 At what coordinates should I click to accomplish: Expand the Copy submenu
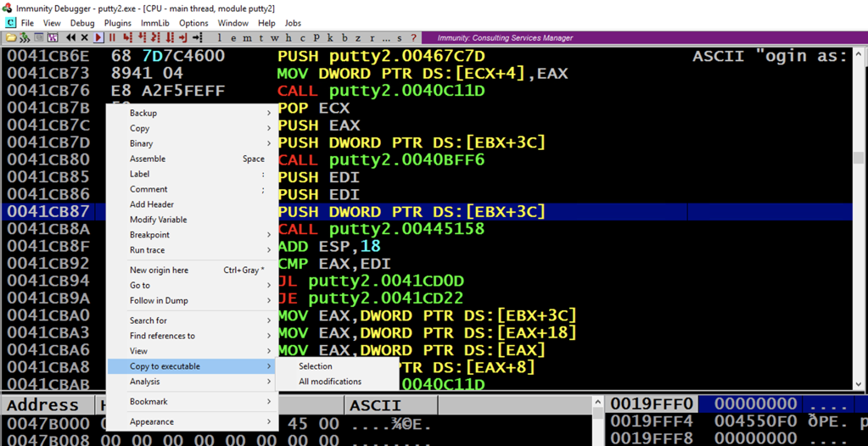[192, 128]
